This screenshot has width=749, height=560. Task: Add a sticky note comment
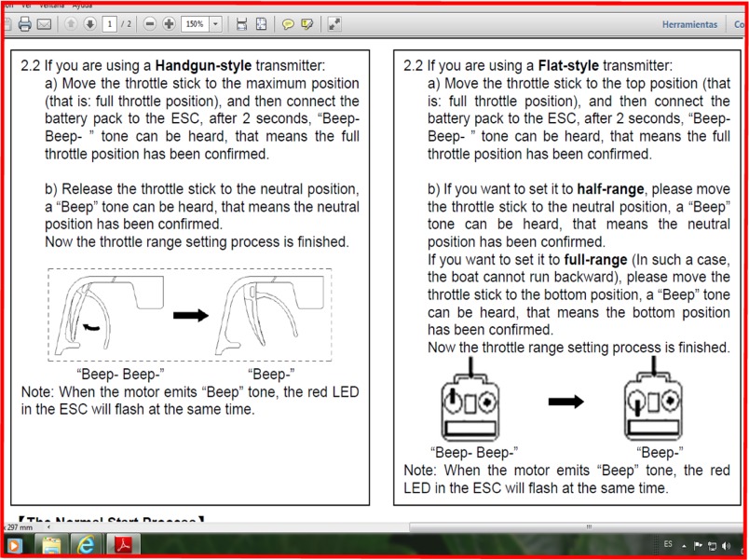pos(288,24)
